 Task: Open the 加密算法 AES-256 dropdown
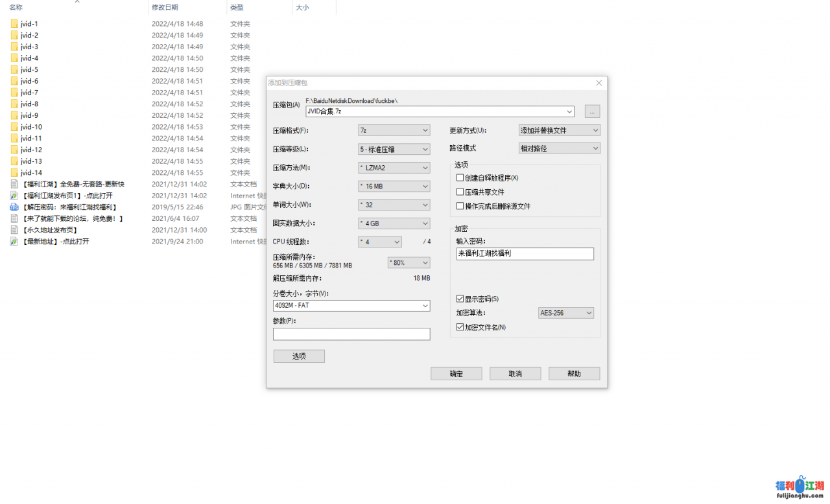[x=566, y=313]
